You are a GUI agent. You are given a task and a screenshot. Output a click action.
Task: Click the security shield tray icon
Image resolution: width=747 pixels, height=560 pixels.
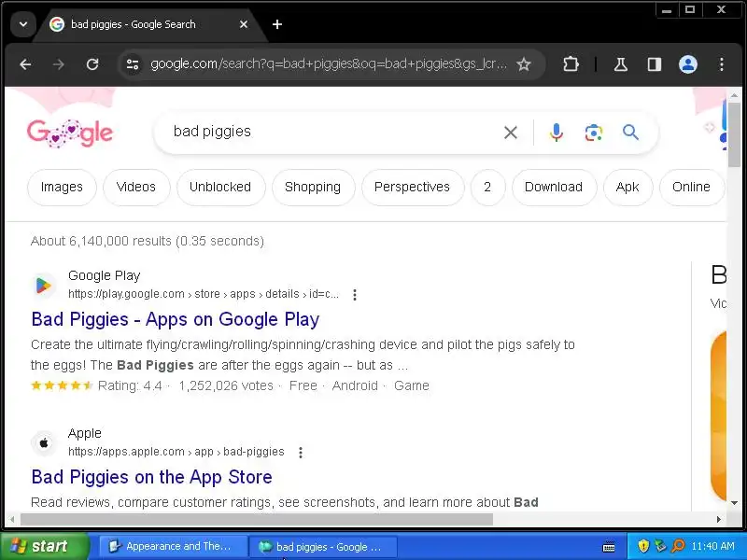click(643, 546)
